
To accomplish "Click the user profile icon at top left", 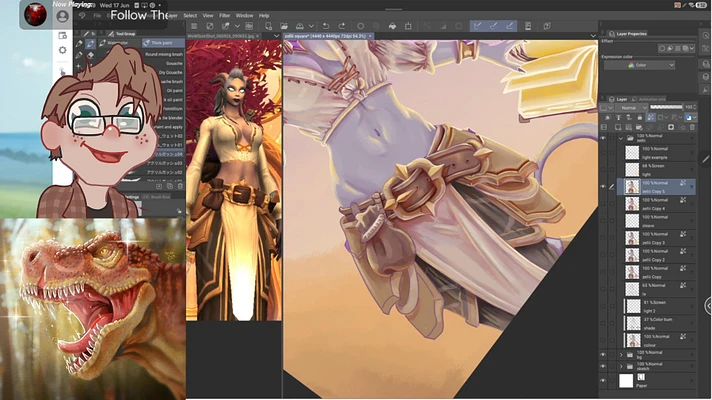I will pyautogui.click(x=63, y=16).
